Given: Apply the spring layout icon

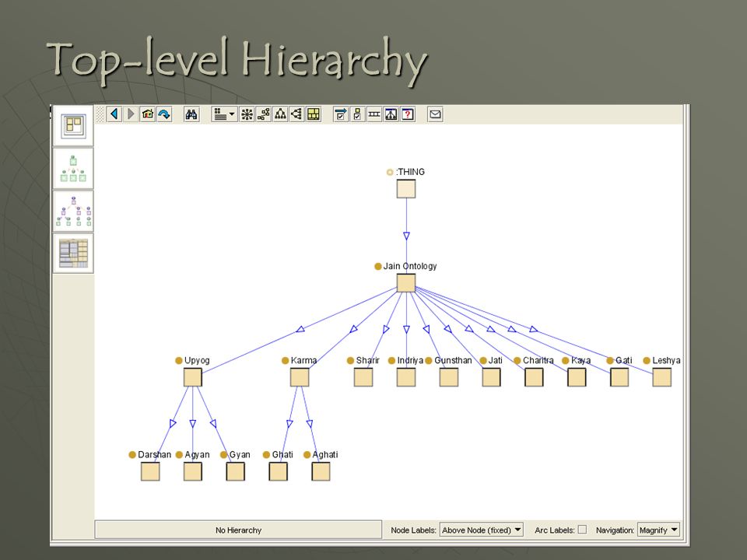Looking at the screenshot, I should 264,114.
